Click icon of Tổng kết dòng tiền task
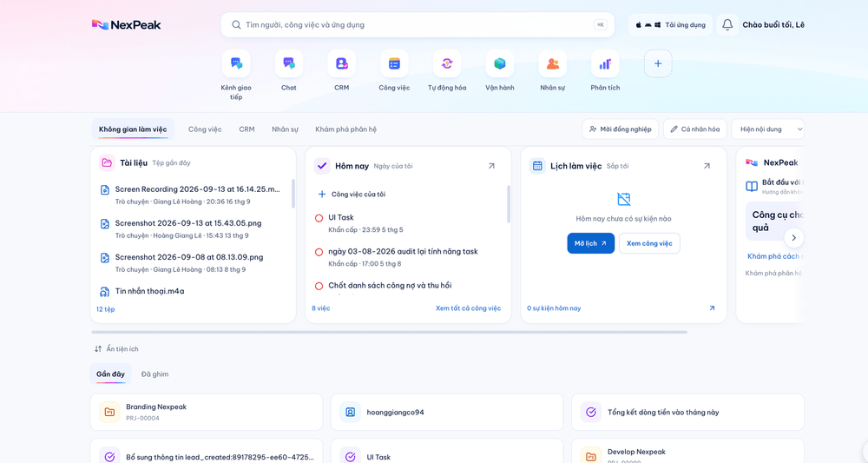The height and width of the screenshot is (463, 868). (x=590, y=412)
